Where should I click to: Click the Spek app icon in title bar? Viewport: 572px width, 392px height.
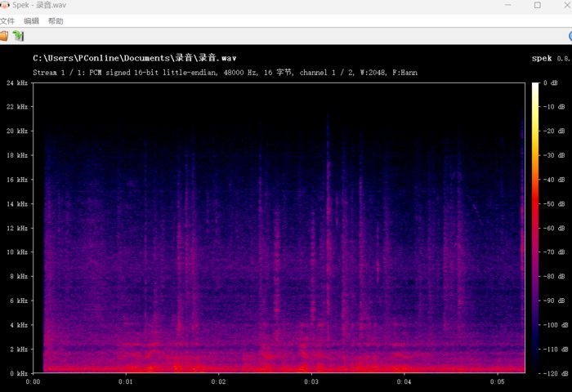[5, 5]
